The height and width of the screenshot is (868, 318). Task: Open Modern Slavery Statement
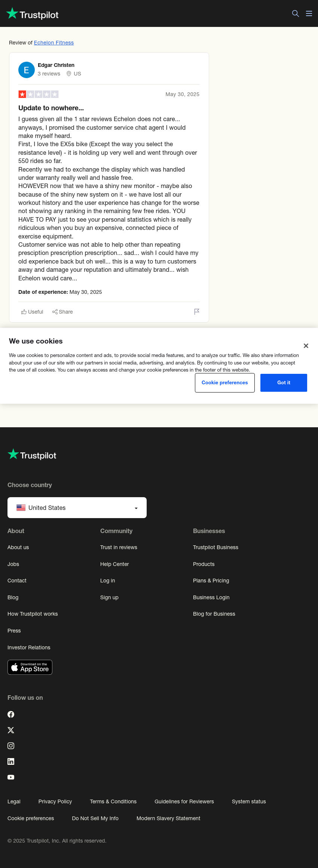(x=168, y=818)
